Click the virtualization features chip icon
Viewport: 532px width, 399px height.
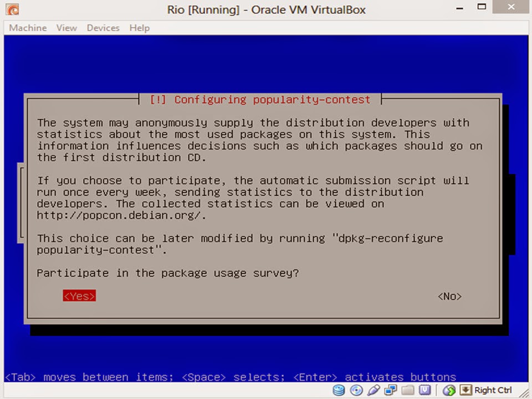tap(424, 390)
